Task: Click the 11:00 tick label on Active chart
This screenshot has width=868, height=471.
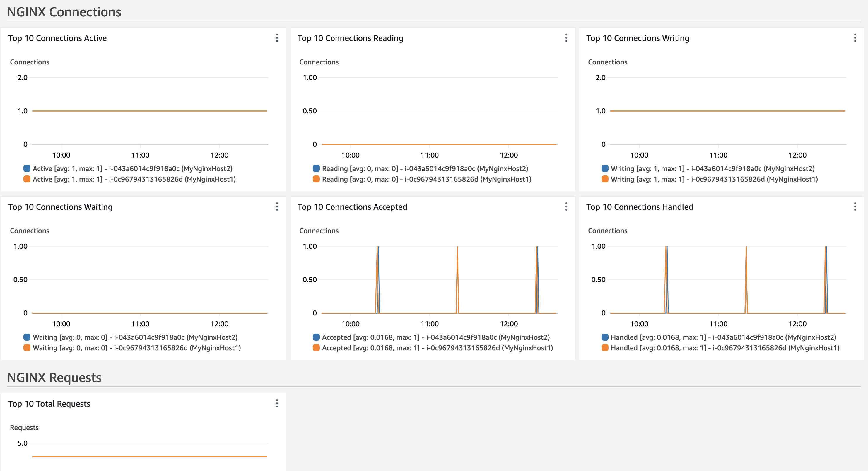Action: [x=140, y=155]
